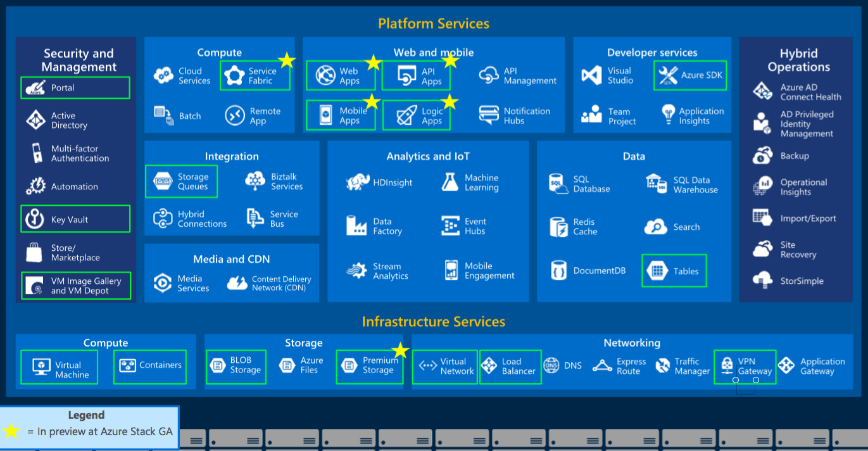Click the Virtual Machine monitor icon
The height and width of the screenshot is (451, 868).
[41, 367]
